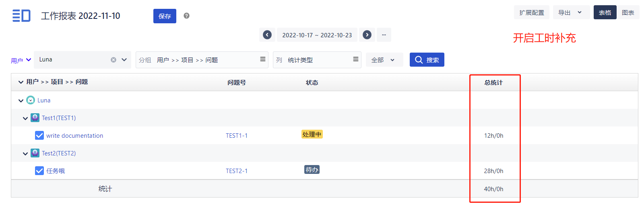
Task: Switch to the 表格 table view
Action: (605, 12)
